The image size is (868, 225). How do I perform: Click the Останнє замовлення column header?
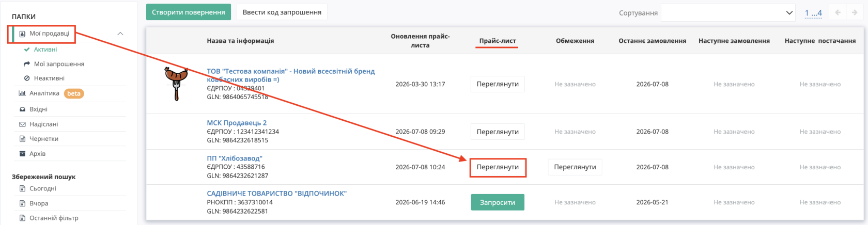click(653, 41)
